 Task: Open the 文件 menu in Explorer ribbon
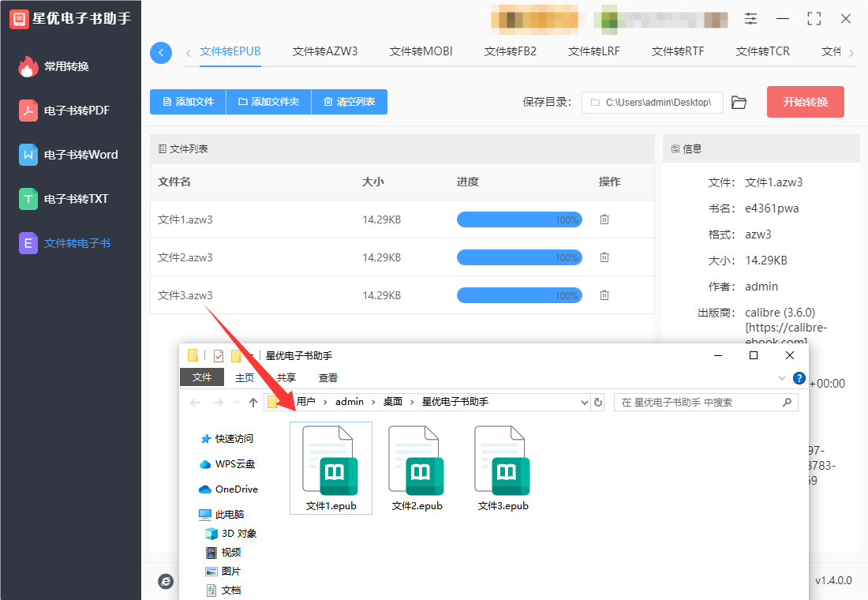pyautogui.click(x=202, y=377)
